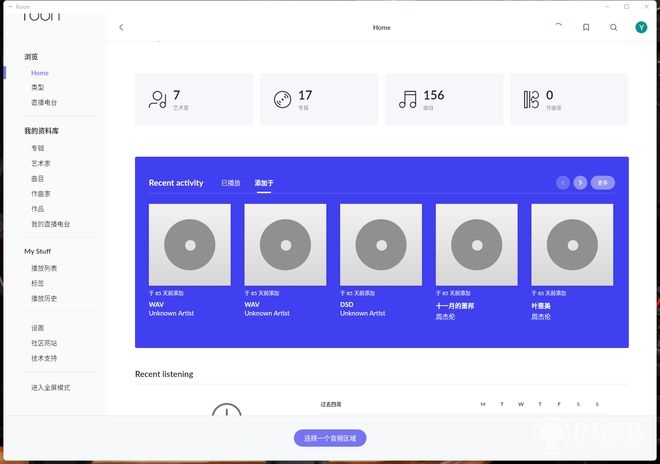Open the 十一月的萧邦 album cover

pos(476,245)
